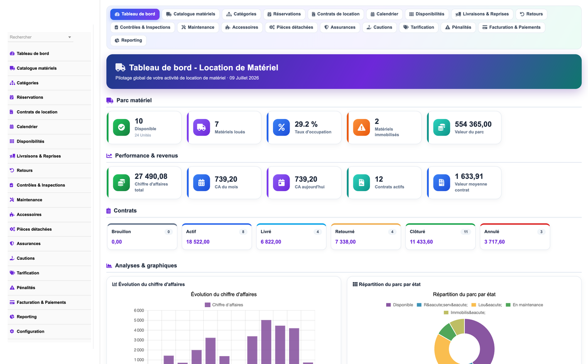588x364 pixels.
Task: Open Facturation & Paiements in the sidebar
Action: coord(49,302)
